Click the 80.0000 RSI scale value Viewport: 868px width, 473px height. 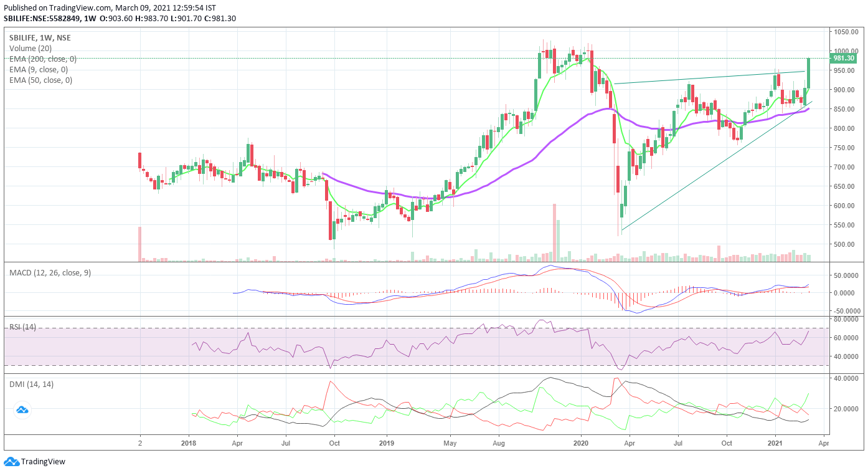pos(846,320)
